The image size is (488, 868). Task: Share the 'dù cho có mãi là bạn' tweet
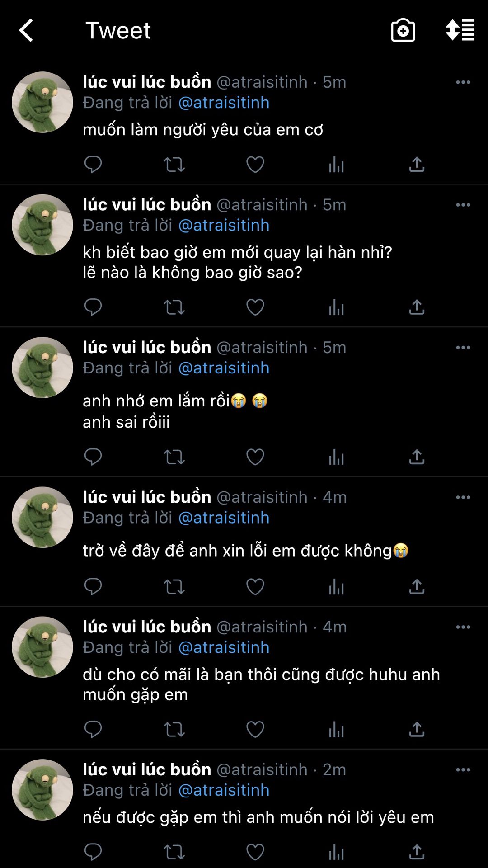coord(417,729)
